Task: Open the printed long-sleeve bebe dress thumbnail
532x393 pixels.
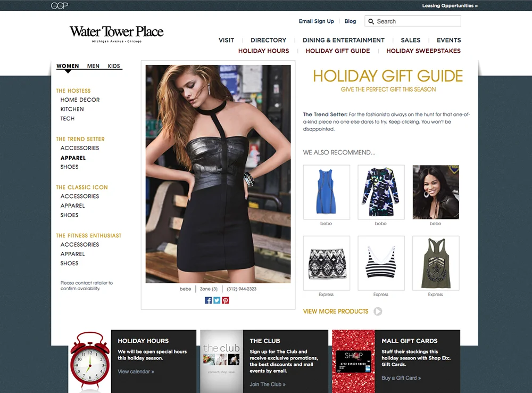Action: pyautogui.click(x=381, y=192)
